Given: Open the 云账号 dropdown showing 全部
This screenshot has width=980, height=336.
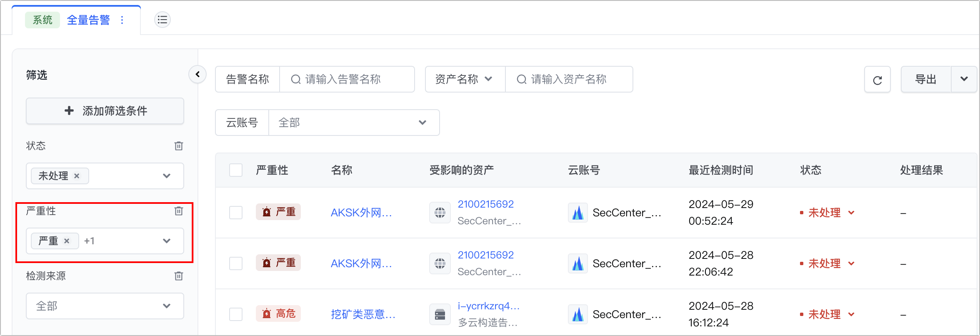Looking at the screenshot, I should [354, 123].
